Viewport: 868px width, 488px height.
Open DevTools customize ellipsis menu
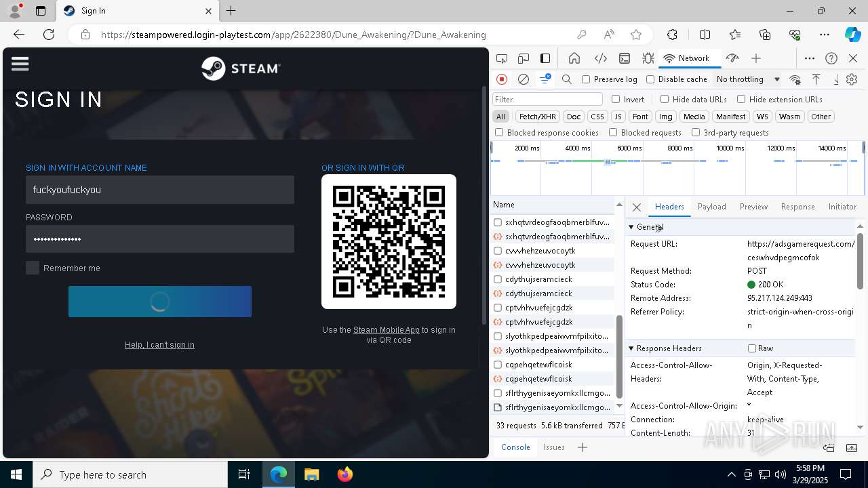click(810, 58)
